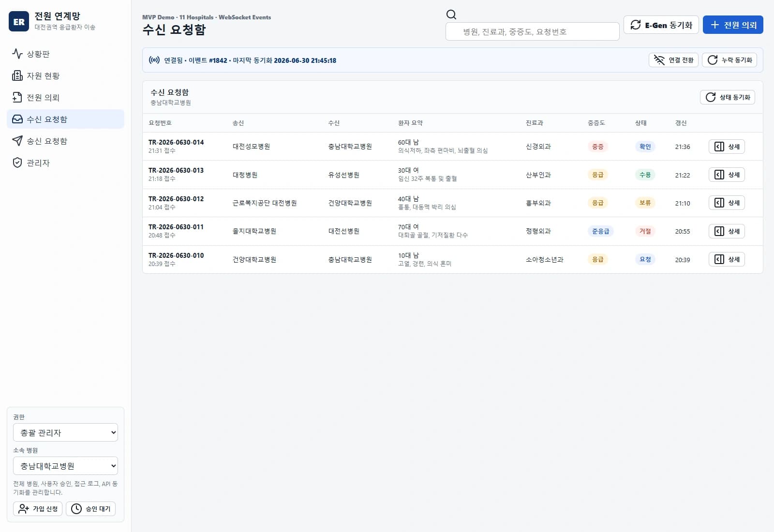The width and height of the screenshot is (774, 532).
Task: Open 전원 의뢰 sidebar item
Action: 65,97
